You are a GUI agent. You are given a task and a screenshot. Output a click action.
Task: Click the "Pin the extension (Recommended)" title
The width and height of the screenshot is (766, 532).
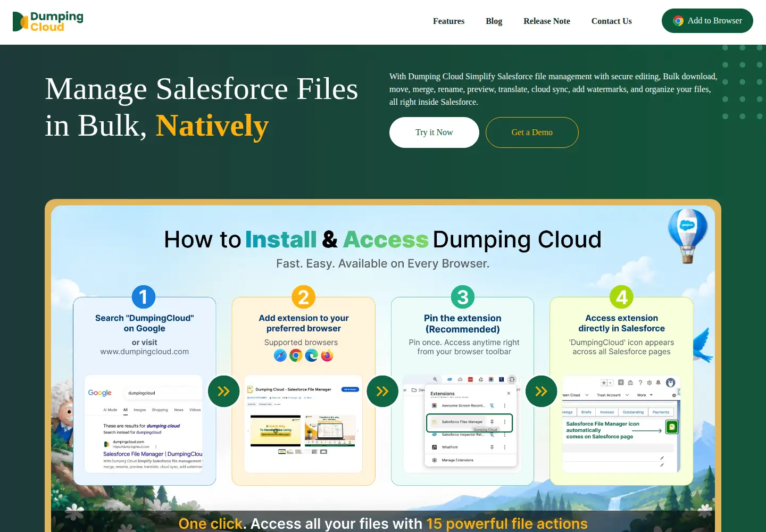coord(463,323)
